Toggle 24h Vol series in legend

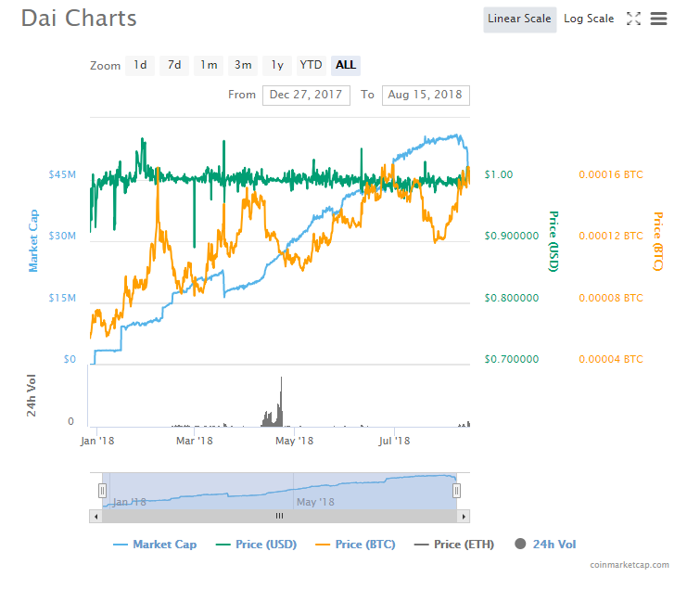pos(545,545)
